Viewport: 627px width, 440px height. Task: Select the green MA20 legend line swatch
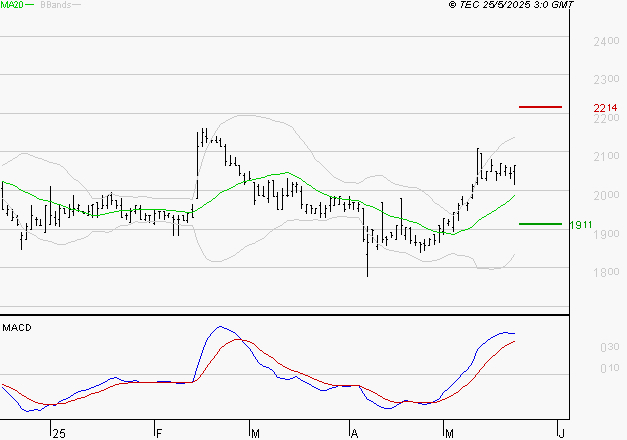click(29, 5)
